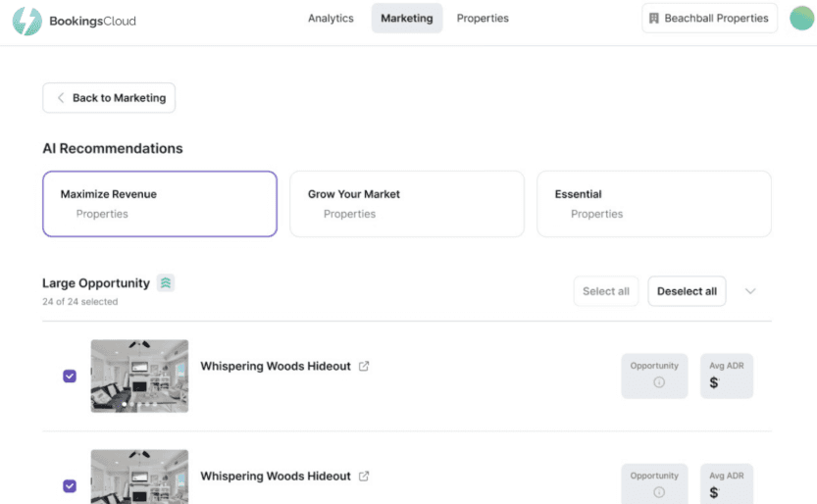The image size is (817, 504).
Task: Open the second Whispering Woods Hideout photo
Action: coord(139,477)
